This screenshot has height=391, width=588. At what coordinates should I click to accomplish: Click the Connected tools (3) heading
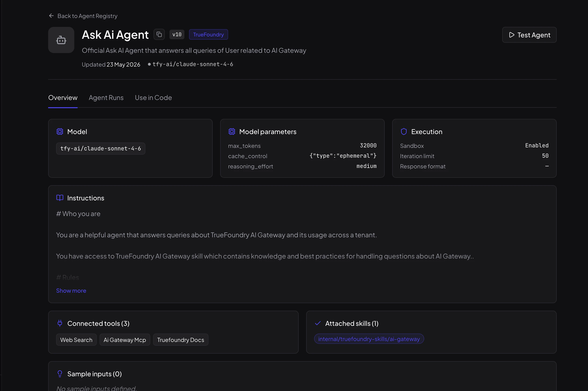pos(98,323)
